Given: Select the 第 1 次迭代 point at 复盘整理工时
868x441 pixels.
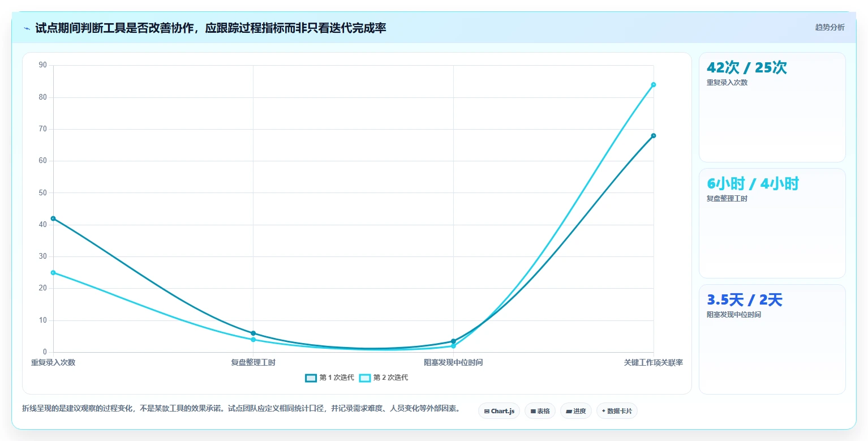Looking at the screenshot, I should pyautogui.click(x=253, y=333).
